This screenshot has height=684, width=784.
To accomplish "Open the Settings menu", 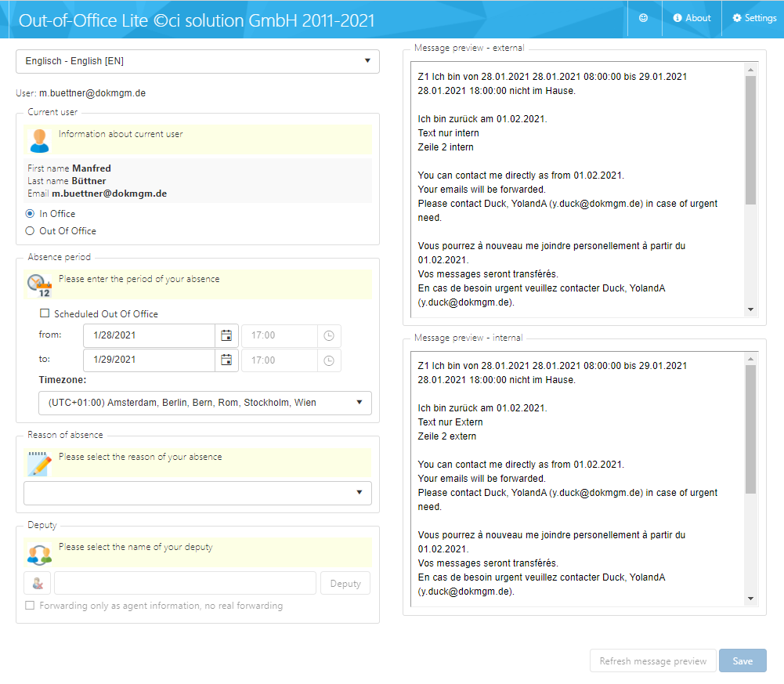I will [754, 18].
